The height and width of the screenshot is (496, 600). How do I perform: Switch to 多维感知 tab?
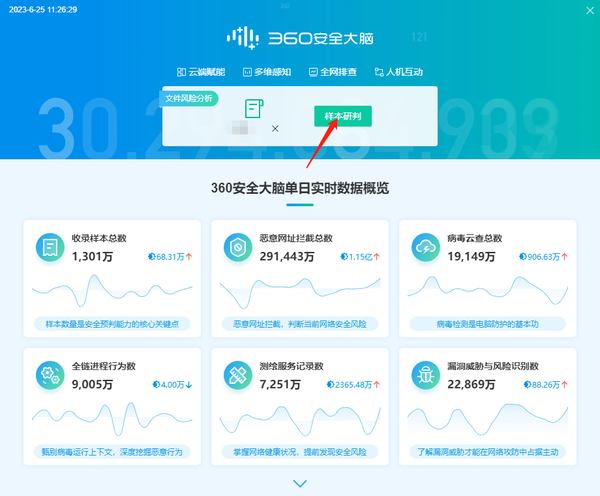click(266, 72)
